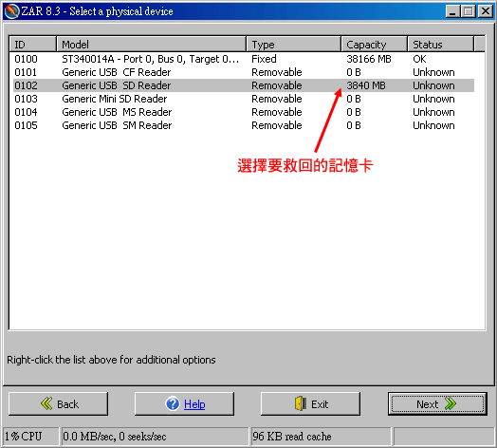Screen dimensions: 497x448
Task: Choose the Generic Mini SD Reader device
Action: tap(244, 99)
